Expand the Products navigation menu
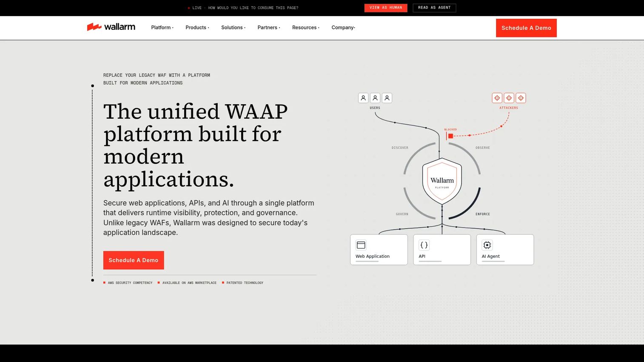 click(x=197, y=28)
